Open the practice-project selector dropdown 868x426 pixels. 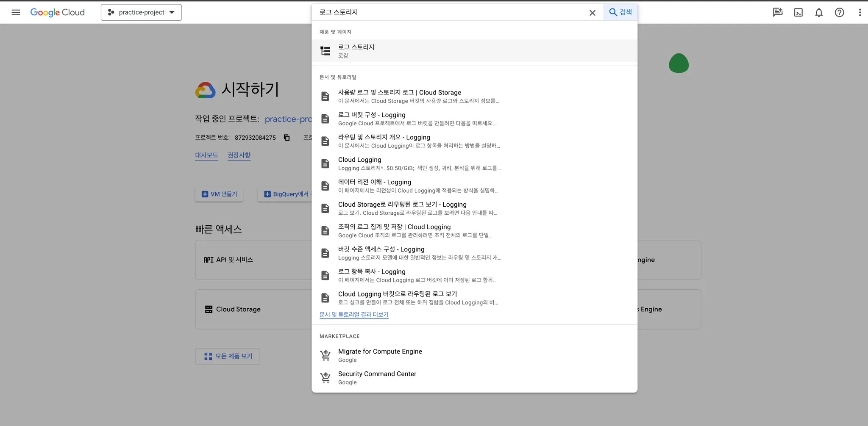pos(141,12)
